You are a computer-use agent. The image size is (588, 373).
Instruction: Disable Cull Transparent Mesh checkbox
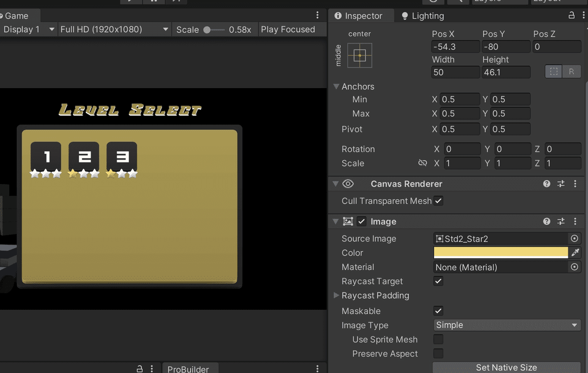439,201
